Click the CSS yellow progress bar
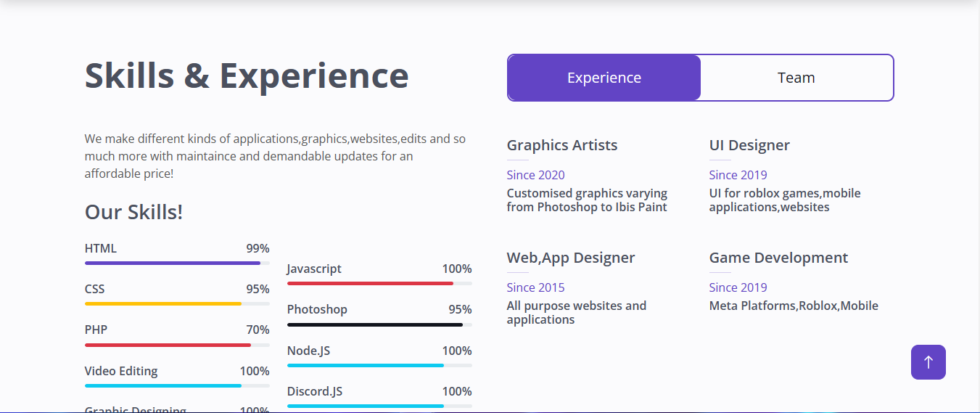This screenshot has height=413, width=980. coord(177,303)
